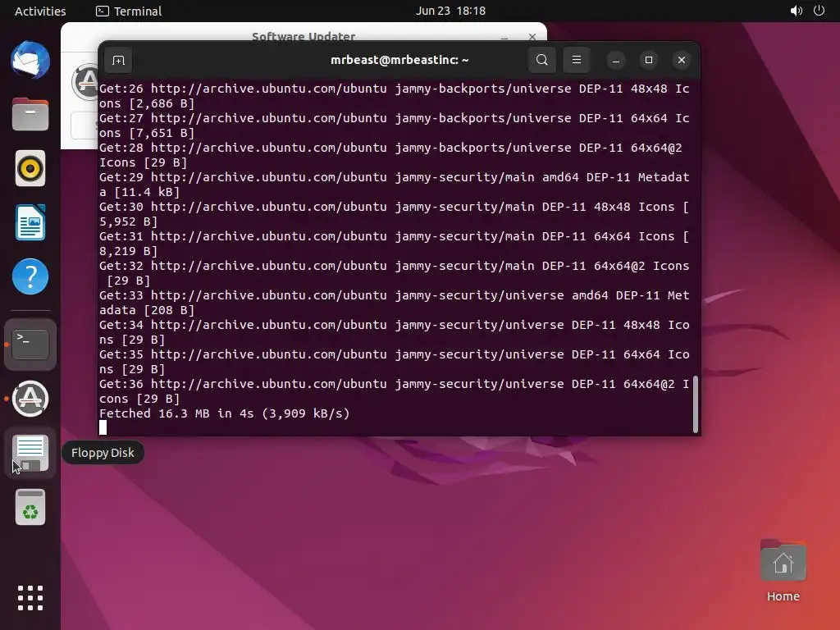Open the Home folder on desktop
Image resolution: width=840 pixels, height=630 pixels.
coord(783,571)
